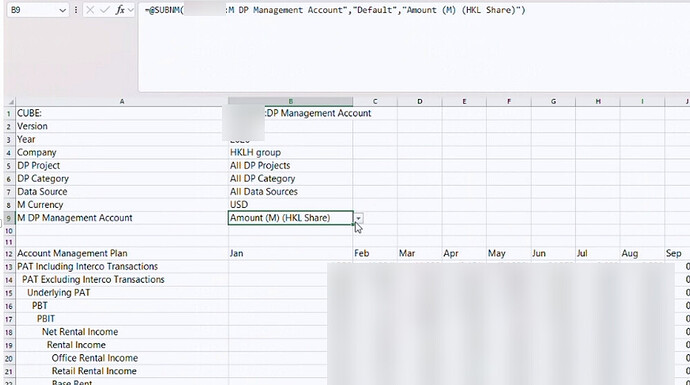Viewport: 690px width, 385px height.
Task: Click the Version label cell
Action: pyautogui.click(x=122, y=126)
